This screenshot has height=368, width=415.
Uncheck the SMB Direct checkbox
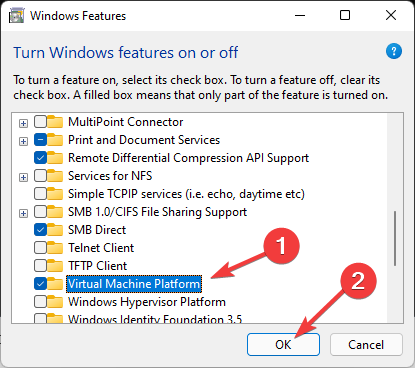point(40,230)
